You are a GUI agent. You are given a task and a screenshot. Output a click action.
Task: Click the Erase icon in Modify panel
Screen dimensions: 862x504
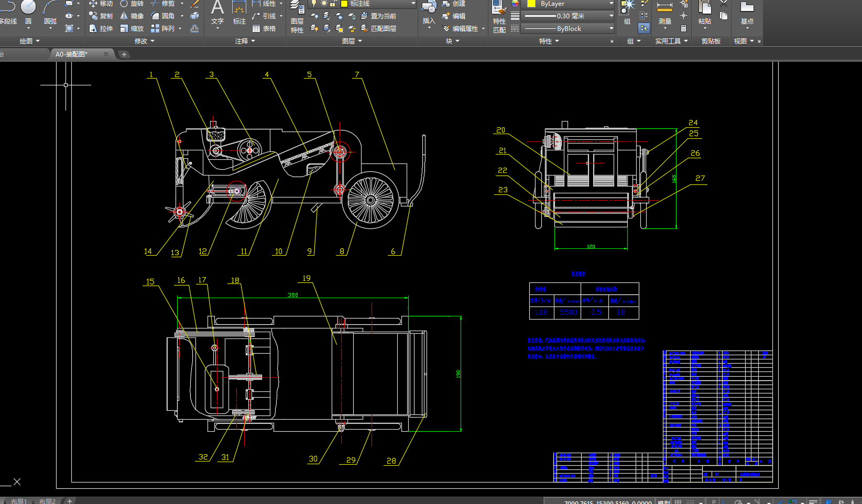click(194, 4)
